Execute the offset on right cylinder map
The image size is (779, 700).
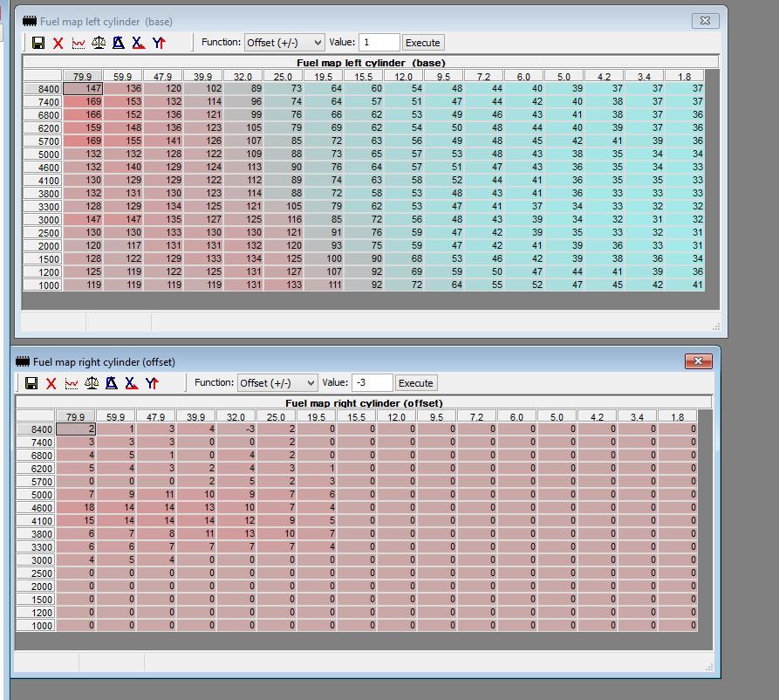point(416,383)
